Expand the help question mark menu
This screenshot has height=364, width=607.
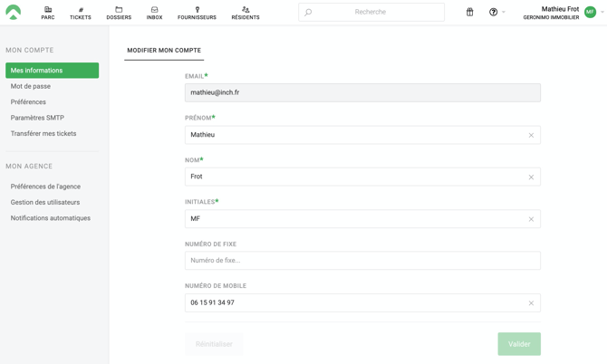coord(495,13)
